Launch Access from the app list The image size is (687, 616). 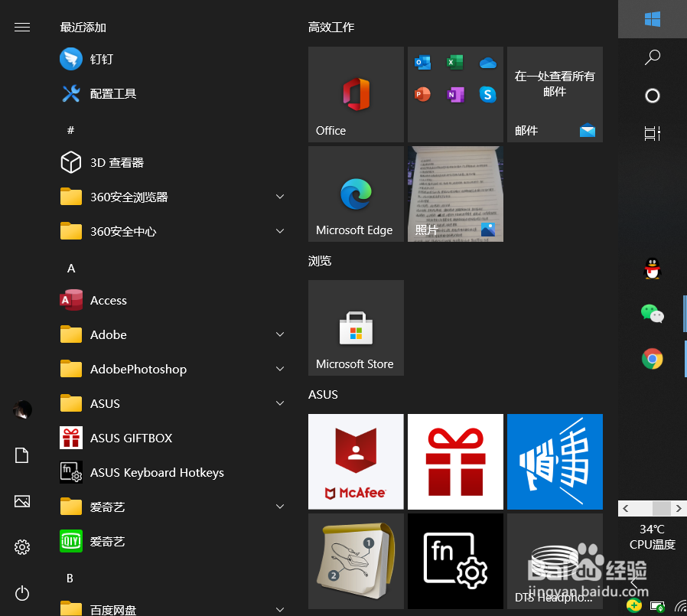pos(174,300)
